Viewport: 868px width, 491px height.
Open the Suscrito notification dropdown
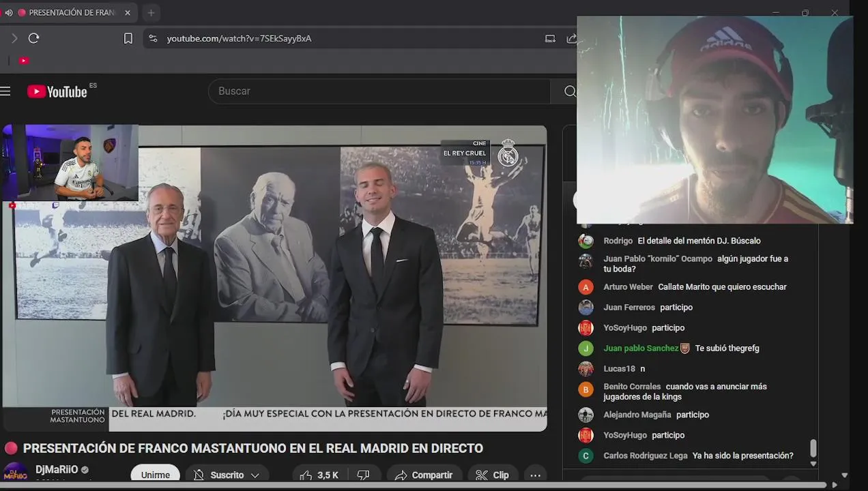tap(227, 475)
